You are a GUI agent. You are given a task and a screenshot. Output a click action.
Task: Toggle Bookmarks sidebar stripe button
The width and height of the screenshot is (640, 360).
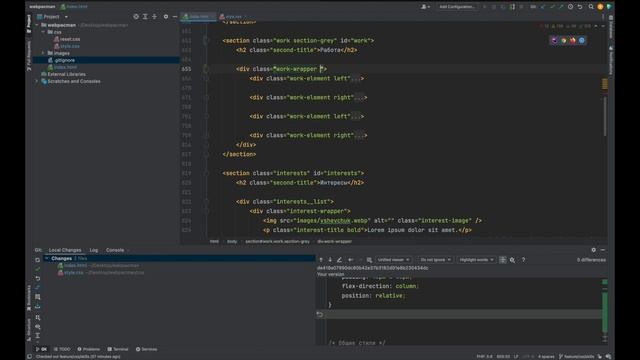pos(29,298)
